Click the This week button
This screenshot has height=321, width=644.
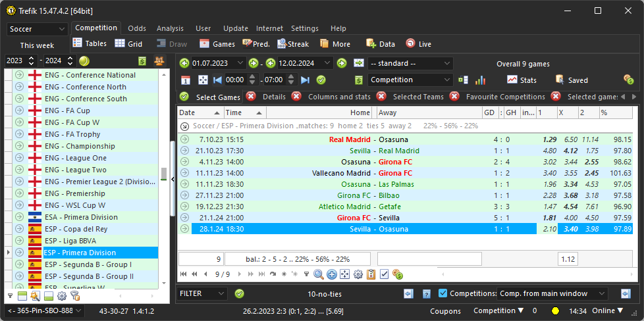[37, 45]
